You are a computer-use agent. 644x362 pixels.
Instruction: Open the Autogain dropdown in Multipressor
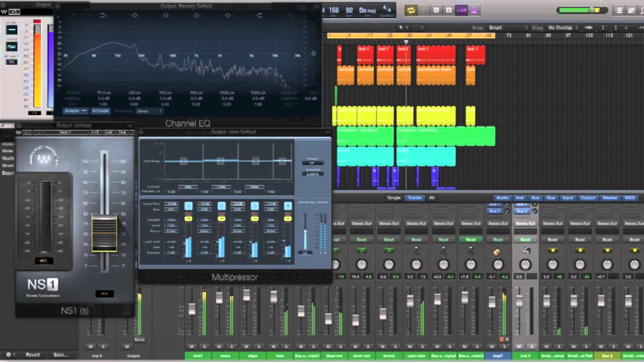pos(312,162)
